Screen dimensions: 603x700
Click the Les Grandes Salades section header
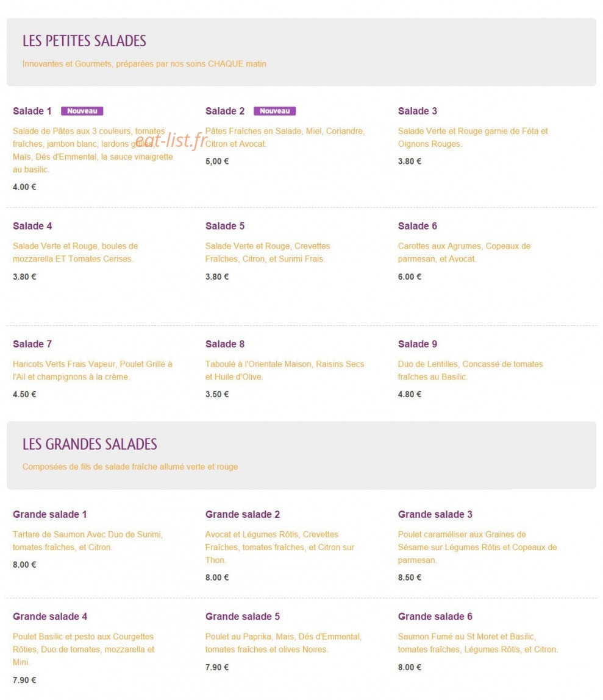click(x=90, y=444)
